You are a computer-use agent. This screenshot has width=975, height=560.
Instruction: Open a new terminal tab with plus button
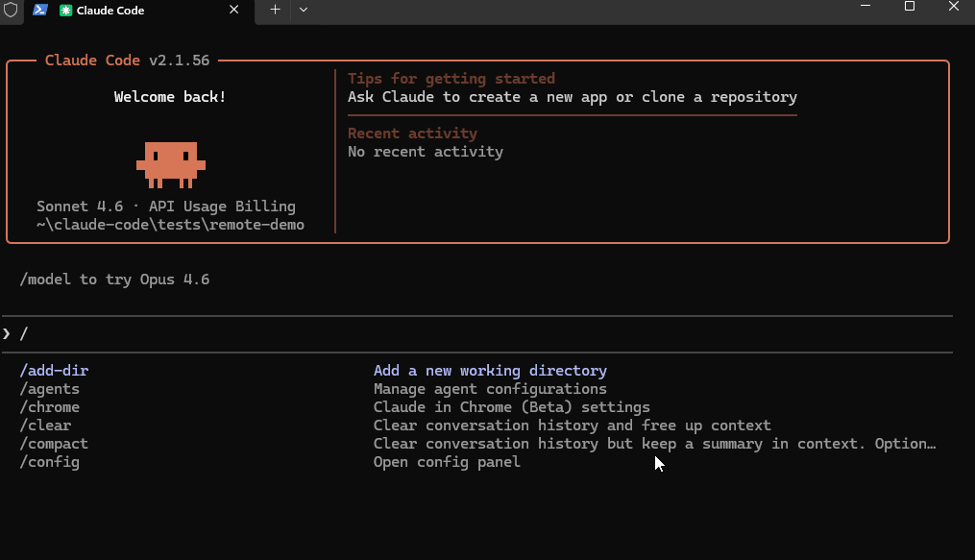coord(275,10)
